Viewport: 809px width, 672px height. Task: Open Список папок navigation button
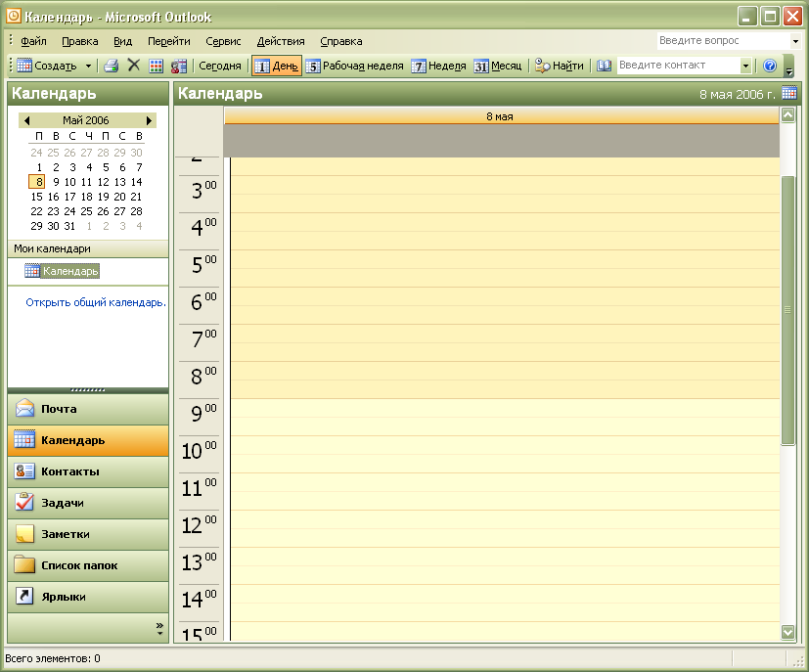[88, 565]
